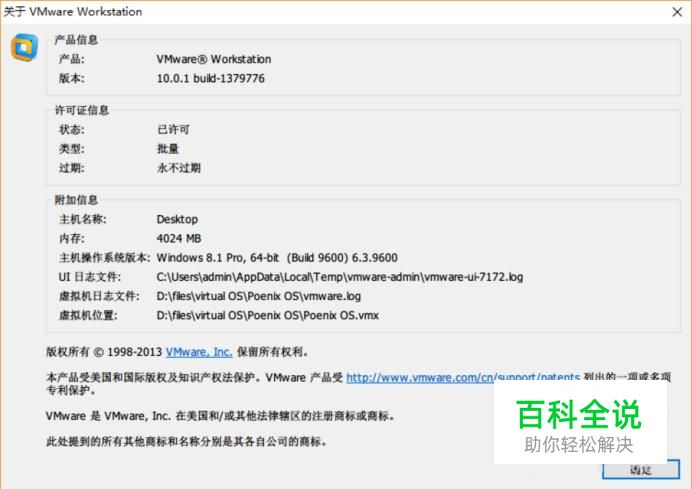Click the 过期: label
Screen dimensions: 692x489
[x=71, y=168]
